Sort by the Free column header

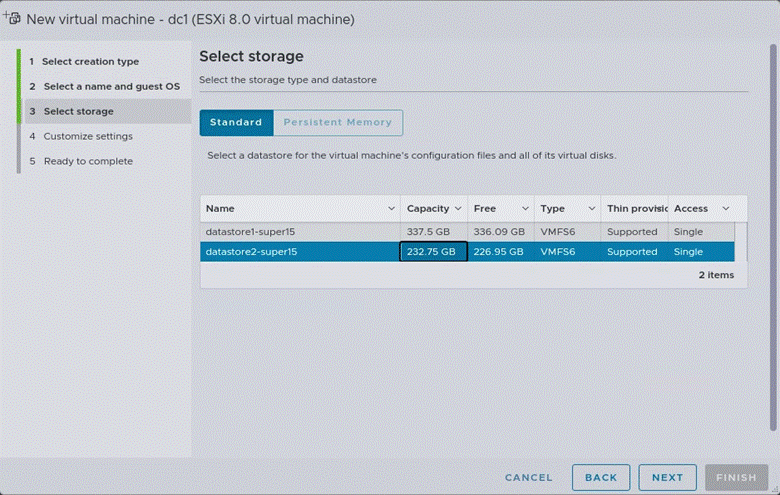pos(485,208)
